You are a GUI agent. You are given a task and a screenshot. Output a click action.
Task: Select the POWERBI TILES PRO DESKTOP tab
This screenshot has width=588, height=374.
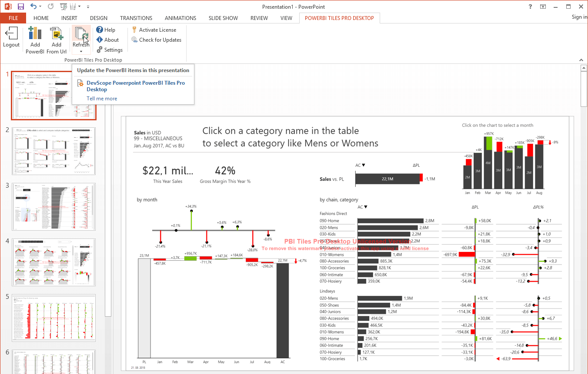pyautogui.click(x=339, y=18)
